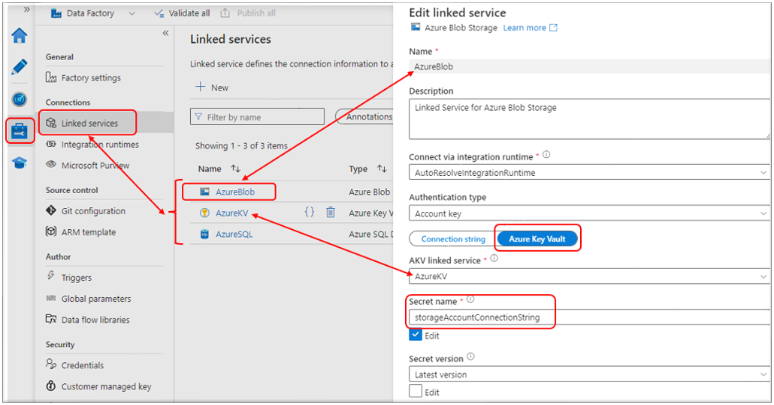Uncheck the Edit checkbox under Secret name
The image size is (774, 405).
click(415, 335)
